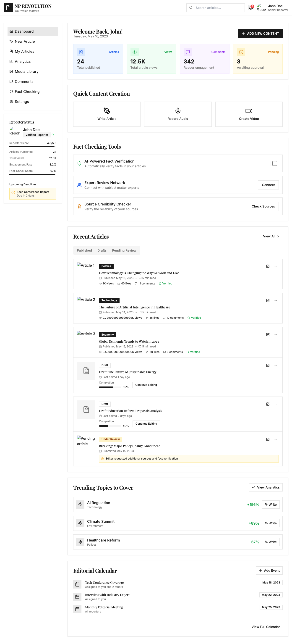The width and height of the screenshot is (292, 644).
Task: Open Media Library in the sidebar
Action: pos(33,71)
